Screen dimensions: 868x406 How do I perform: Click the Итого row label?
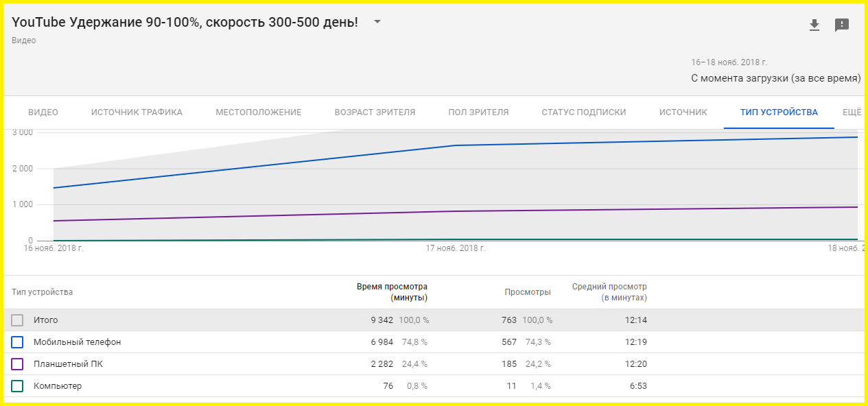point(45,320)
